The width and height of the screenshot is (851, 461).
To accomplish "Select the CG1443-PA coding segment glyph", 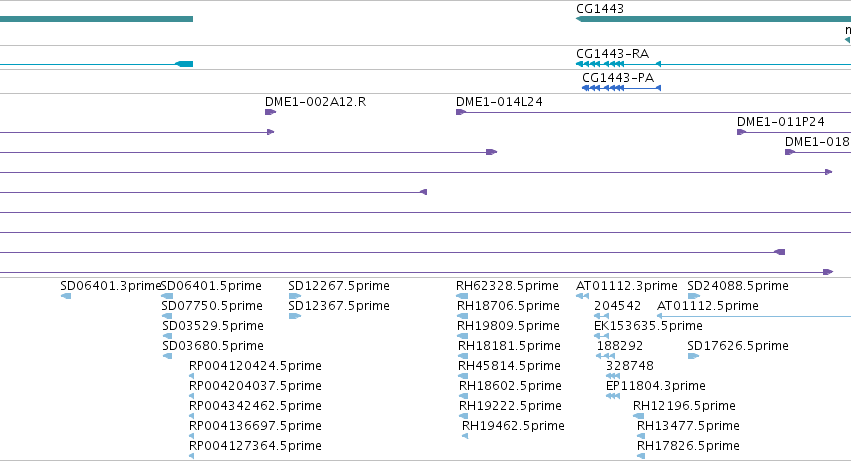I will [x=621, y=88].
